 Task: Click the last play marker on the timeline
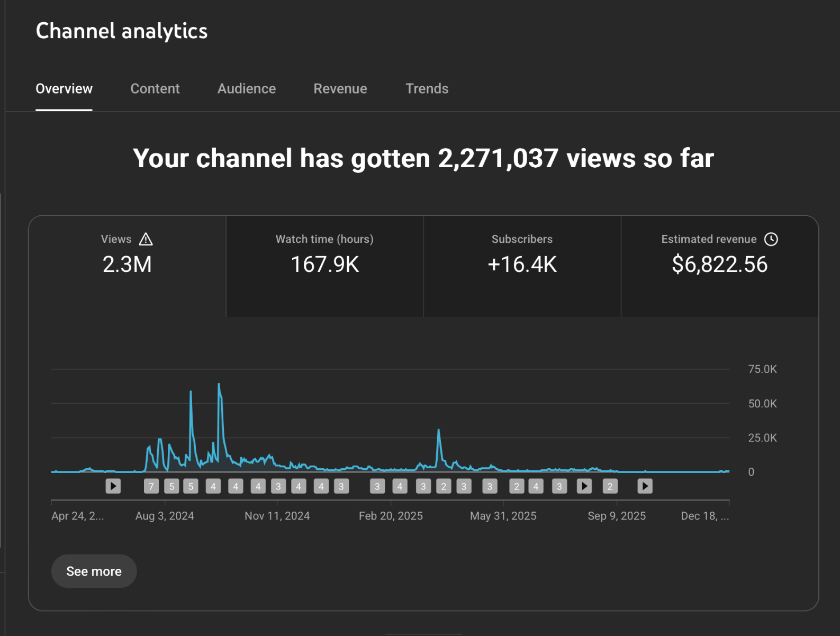[645, 486]
